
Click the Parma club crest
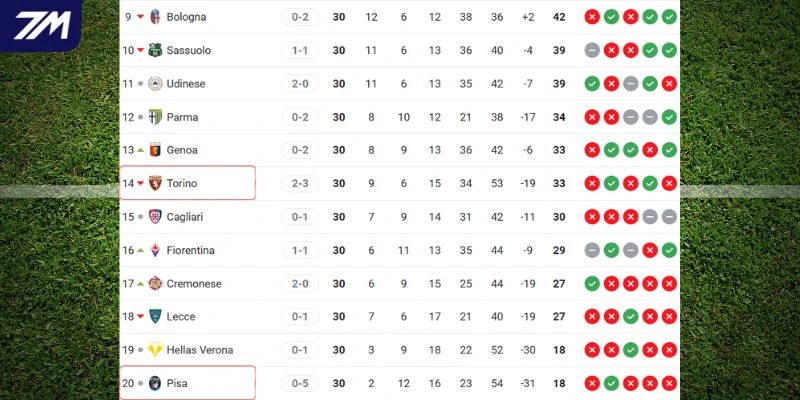155,117
